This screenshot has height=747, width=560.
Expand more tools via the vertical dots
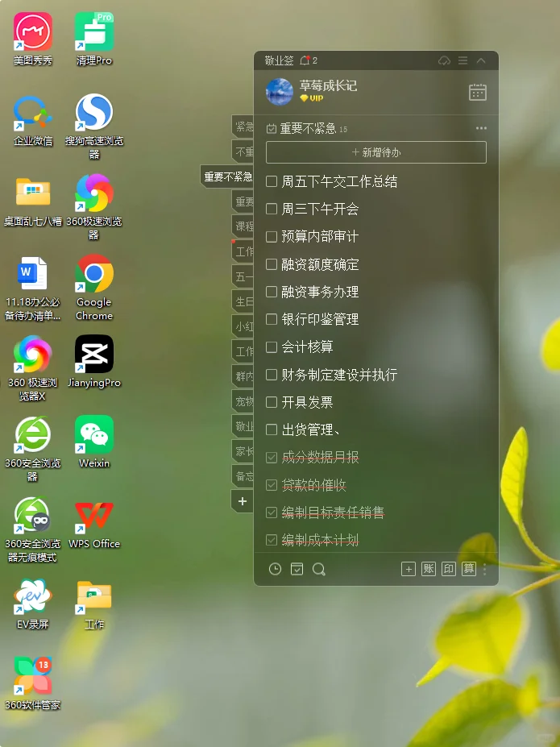485,569
